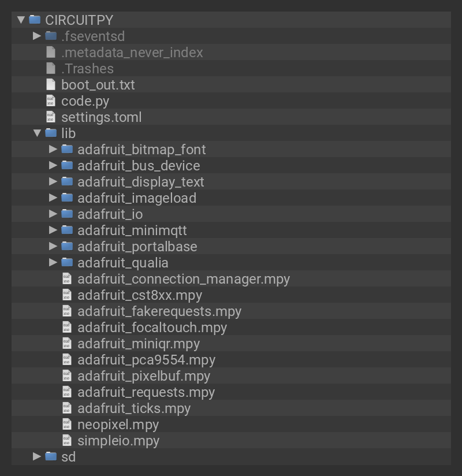Select the simpleio.mpy file name
The image size is (462, 476).
tap(118, 440)
